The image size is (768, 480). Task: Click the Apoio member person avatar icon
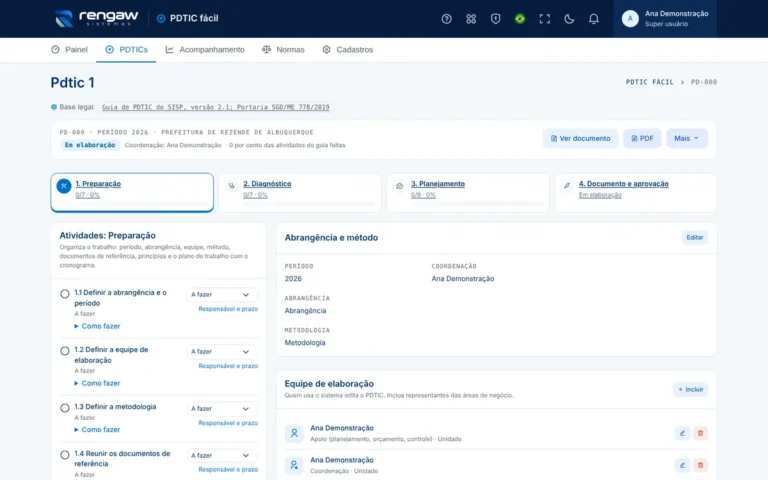pyautogui.click(x=294, y=433)
